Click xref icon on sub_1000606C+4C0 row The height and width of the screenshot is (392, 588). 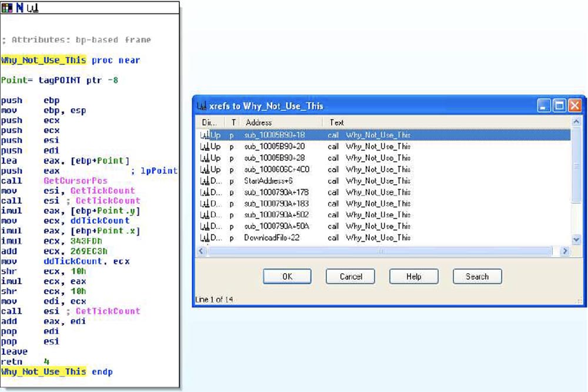click(205, 170)
